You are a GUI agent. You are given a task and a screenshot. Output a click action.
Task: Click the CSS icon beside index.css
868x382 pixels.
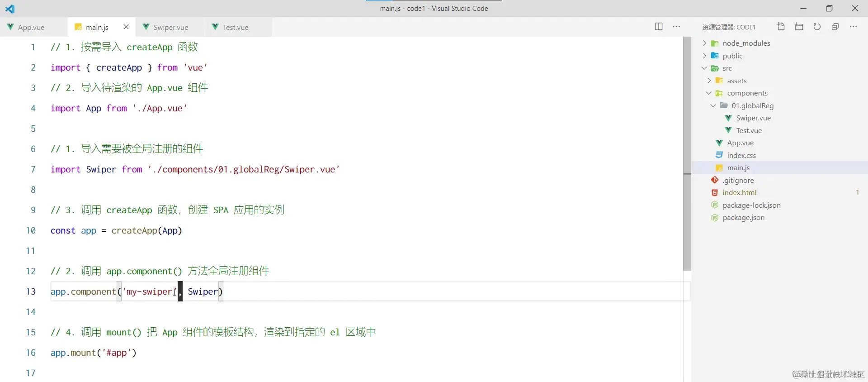click(x=719, y=155)
